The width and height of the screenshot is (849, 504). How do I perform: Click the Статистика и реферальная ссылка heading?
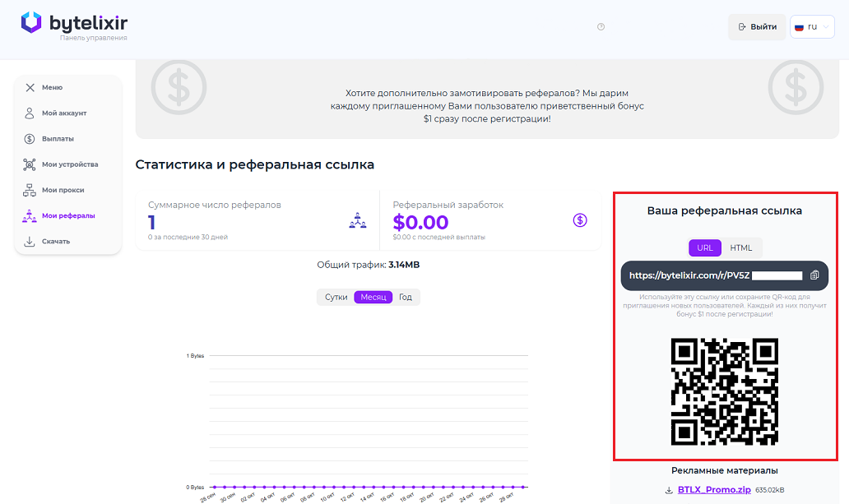[x=254, y=164]
